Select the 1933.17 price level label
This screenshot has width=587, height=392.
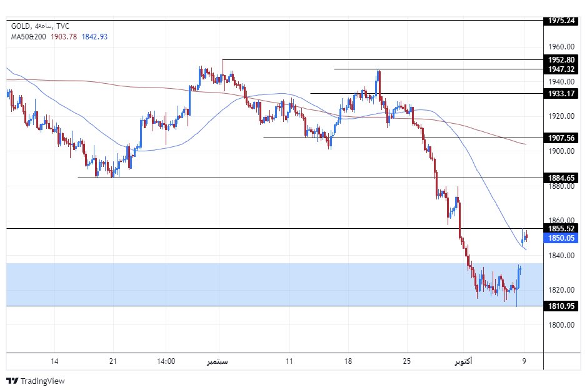point(561,94)
